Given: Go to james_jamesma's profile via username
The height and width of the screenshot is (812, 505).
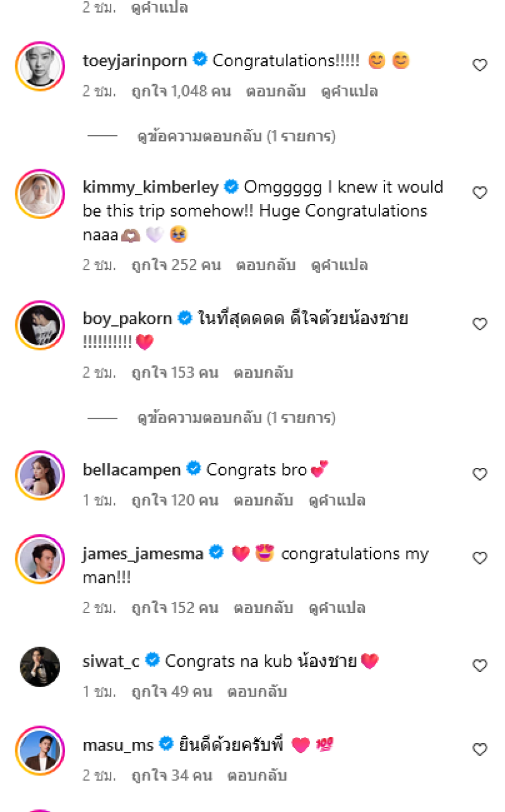Looking at the screenshot, I should coord(143,554).
